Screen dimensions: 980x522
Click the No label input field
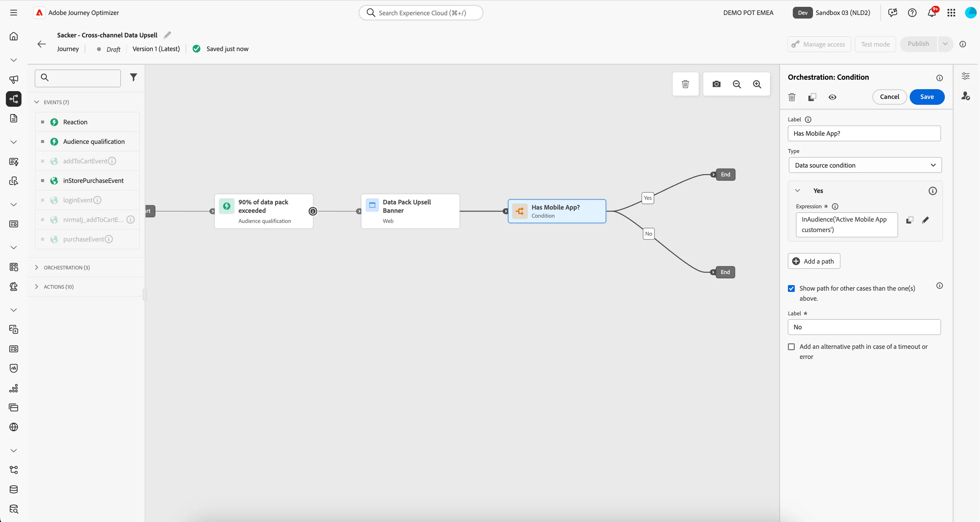click(x=864, y=327)
